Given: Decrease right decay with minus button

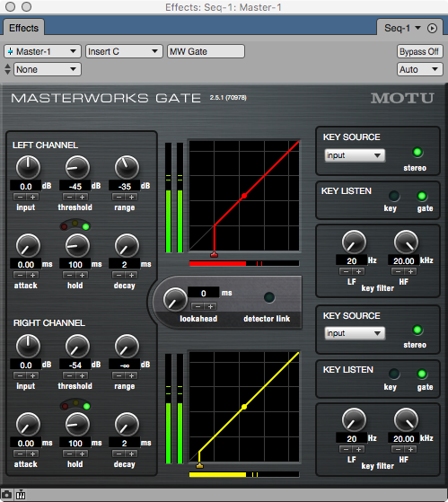Looking at the screenshot, I should point(119,454).
